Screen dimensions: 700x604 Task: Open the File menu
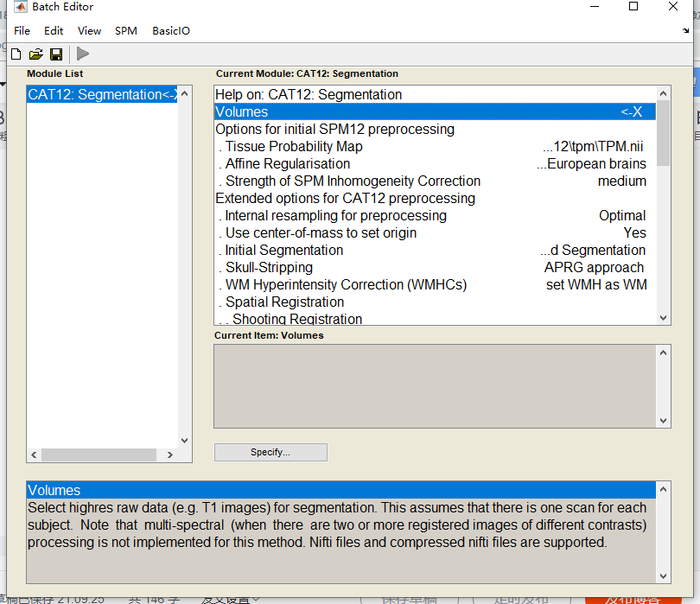[x=22, y=31]
